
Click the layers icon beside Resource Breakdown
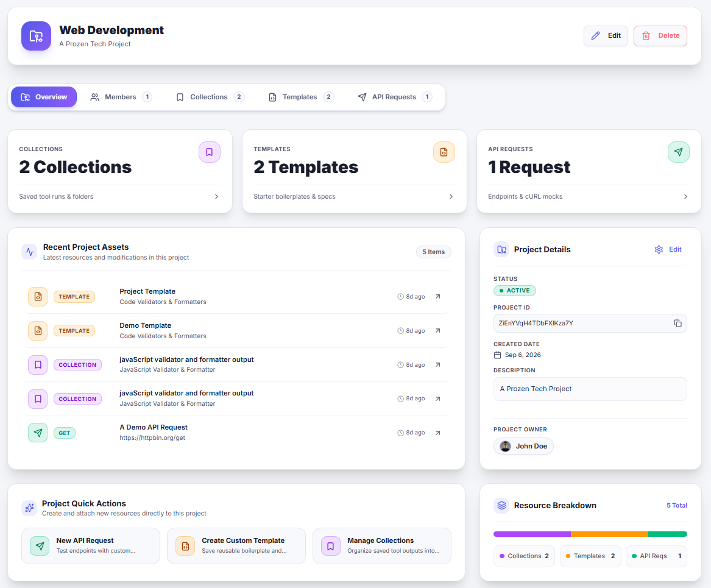(501, 505)
